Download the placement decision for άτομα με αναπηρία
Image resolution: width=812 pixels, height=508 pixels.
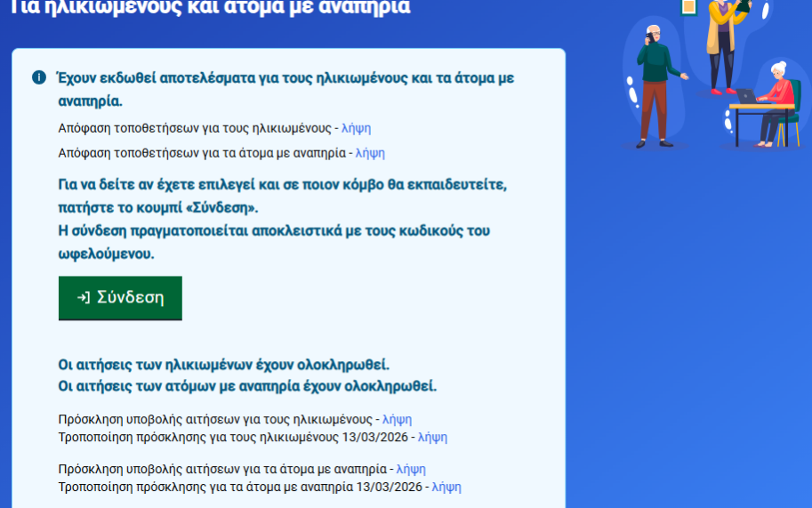370,153
